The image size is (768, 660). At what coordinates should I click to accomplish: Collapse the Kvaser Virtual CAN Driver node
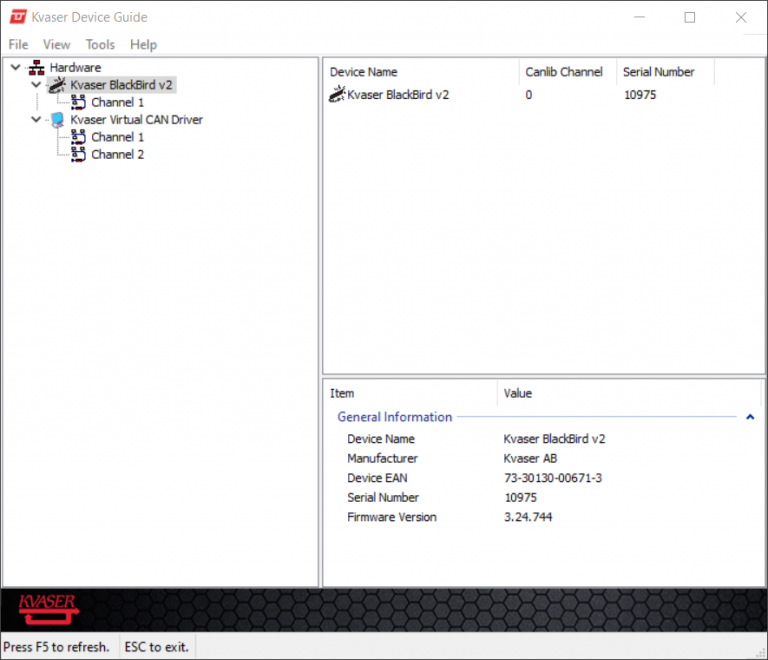(x=37, y=120)
